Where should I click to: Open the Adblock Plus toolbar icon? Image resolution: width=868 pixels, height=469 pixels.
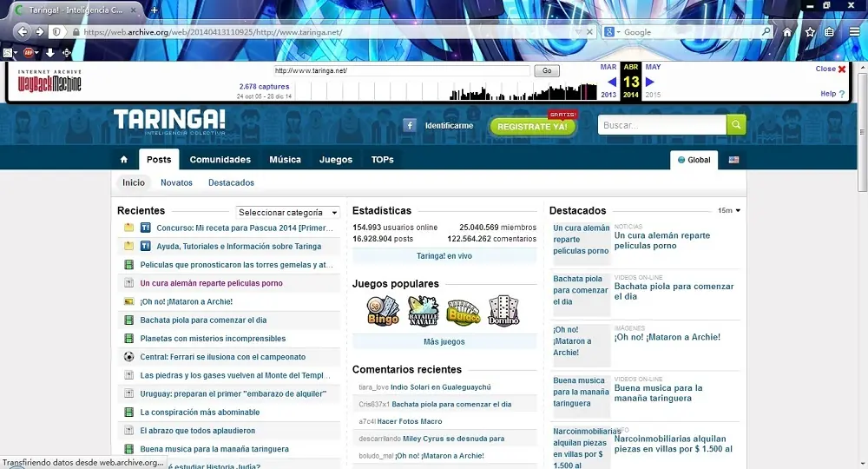pyautogui.click(x=29, y=53)
